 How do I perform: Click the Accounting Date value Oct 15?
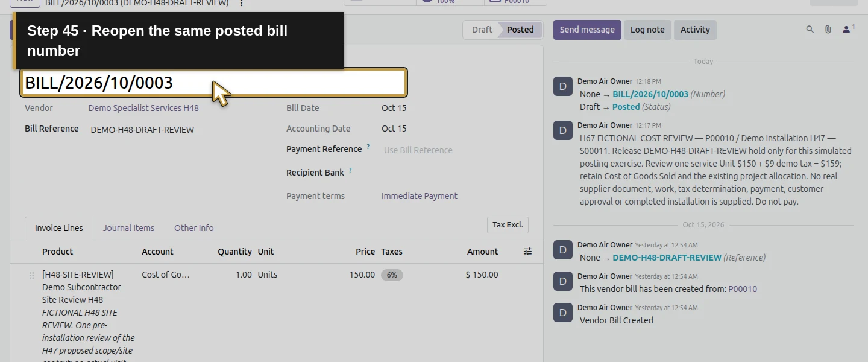click(x=394, y=129)
